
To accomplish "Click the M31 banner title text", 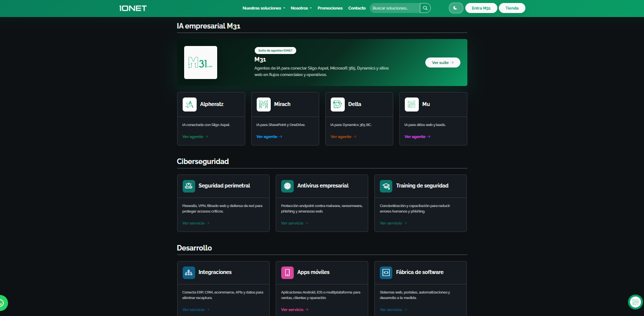I will point(260,59).
